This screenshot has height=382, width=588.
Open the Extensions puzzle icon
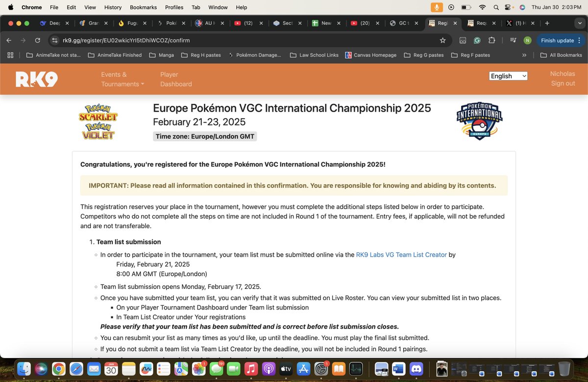(492, 41)
